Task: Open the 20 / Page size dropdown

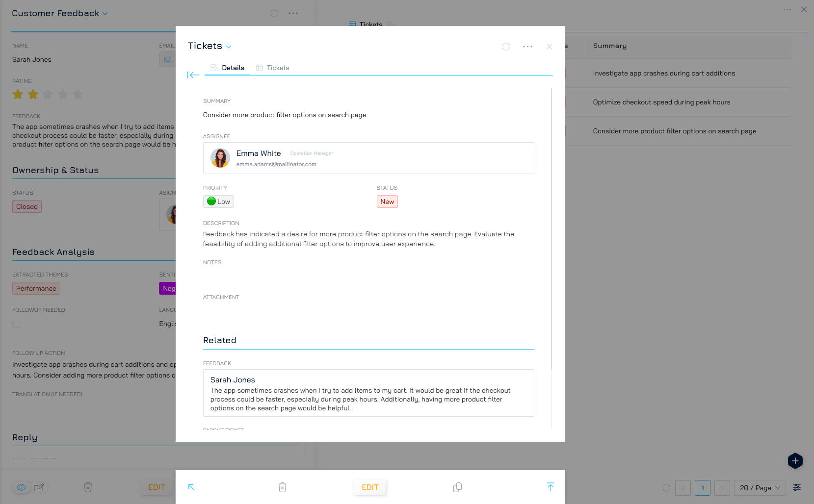Action: click(760, 488)
